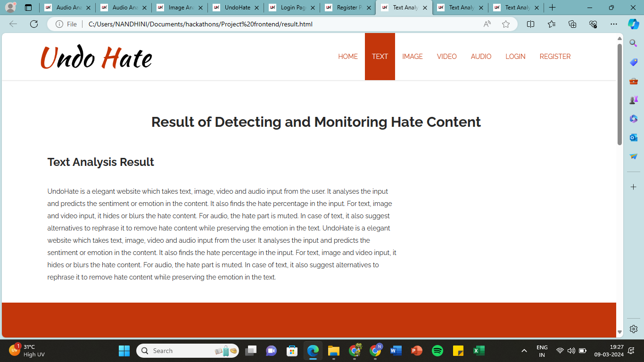Open split screen view
The width and height of the screenshot is (644, 362).
coord(530,24)
